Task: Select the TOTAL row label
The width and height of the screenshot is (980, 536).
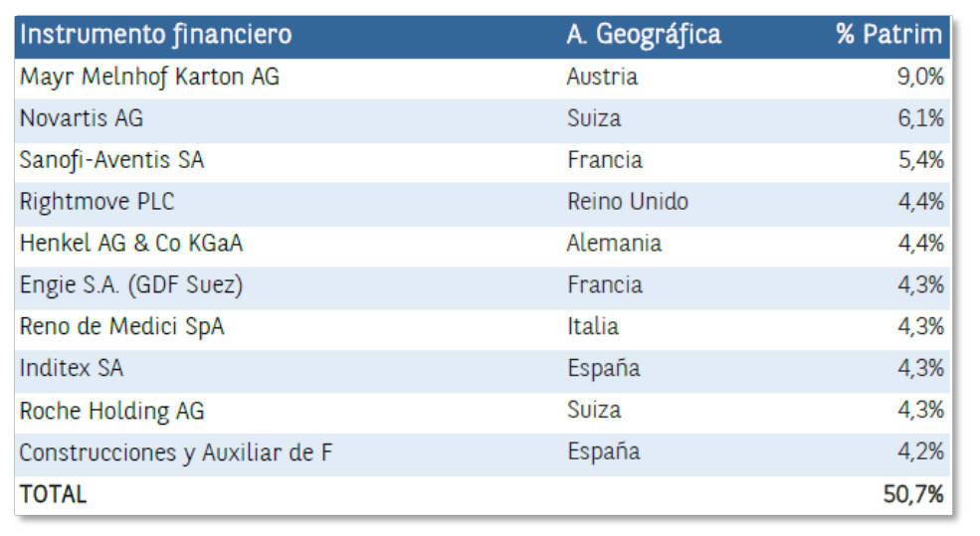Action: point(53,494)
